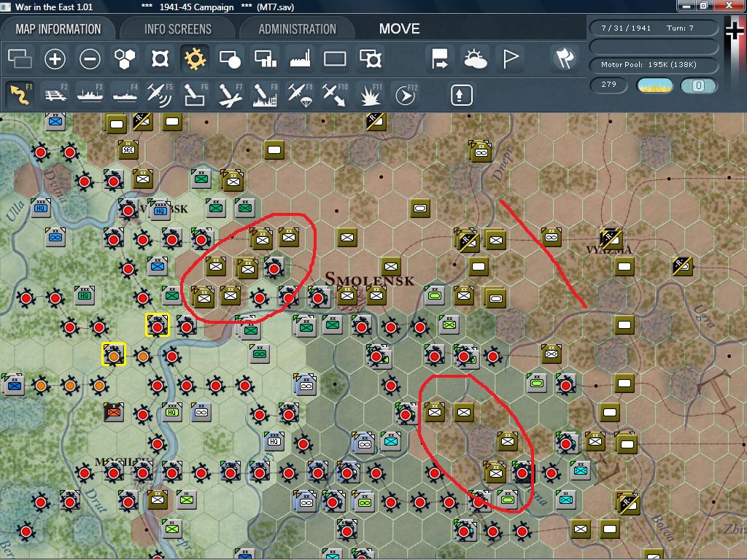
Task: Toggle the highlighted yellow gear map icon
Action: 195,59
